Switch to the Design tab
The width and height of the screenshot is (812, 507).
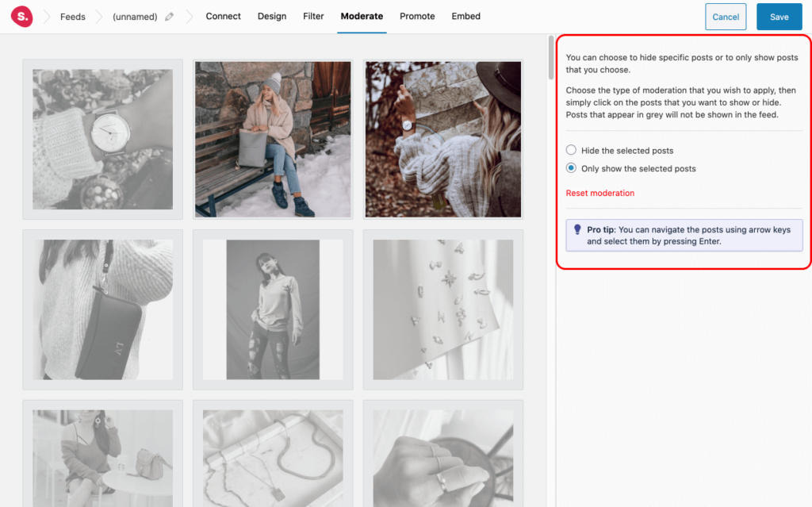[x=272, y=16]
